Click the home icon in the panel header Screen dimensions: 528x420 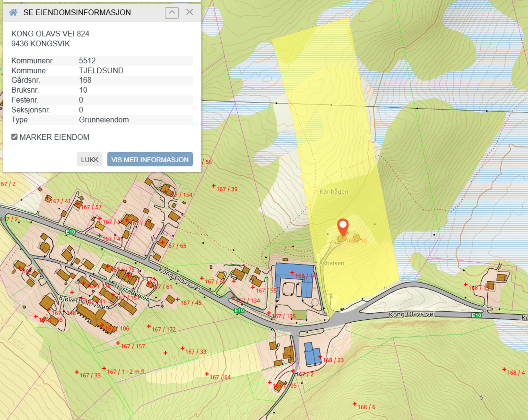[x=13, y=13]
